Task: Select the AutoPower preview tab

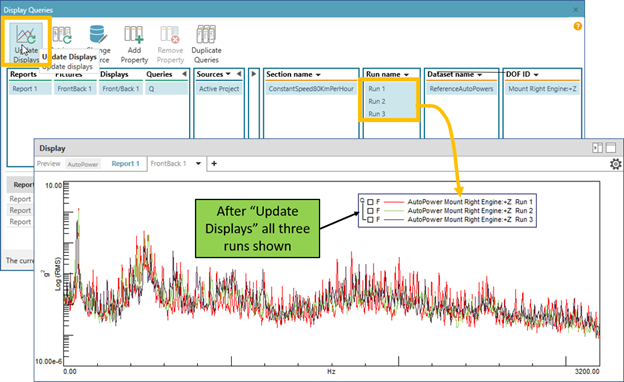Action: coord(83,164)
